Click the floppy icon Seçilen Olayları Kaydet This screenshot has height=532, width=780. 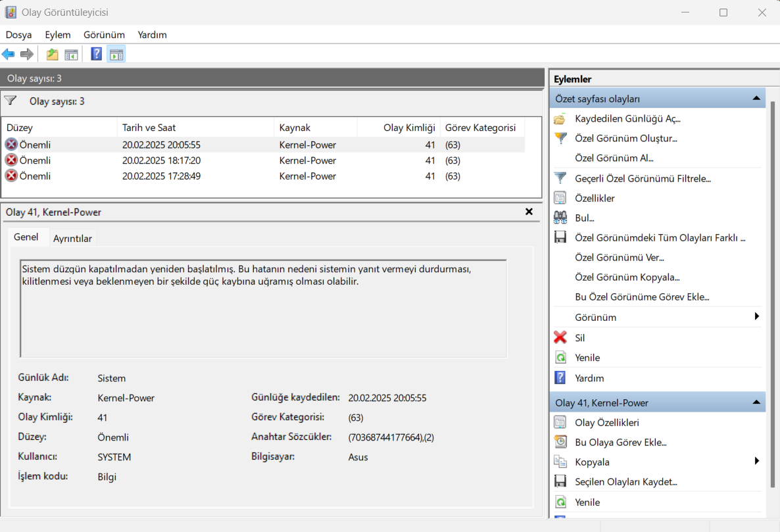(560, 481)
